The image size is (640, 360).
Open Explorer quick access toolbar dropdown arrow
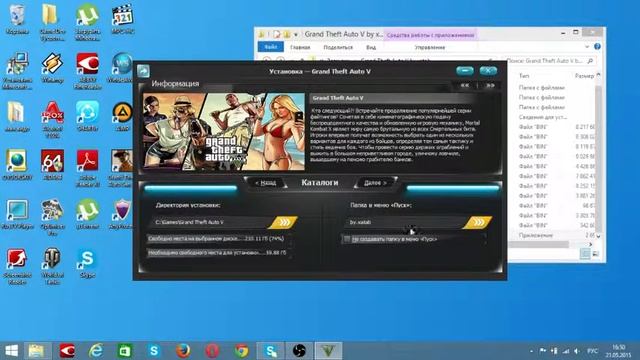click(x=296, y=35)
